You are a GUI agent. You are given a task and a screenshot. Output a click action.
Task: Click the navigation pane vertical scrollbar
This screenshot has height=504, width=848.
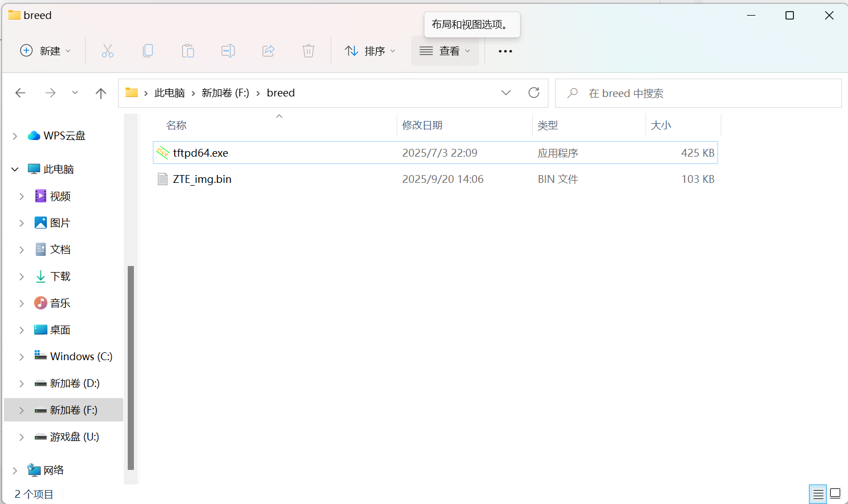click(x=131, y=368)
